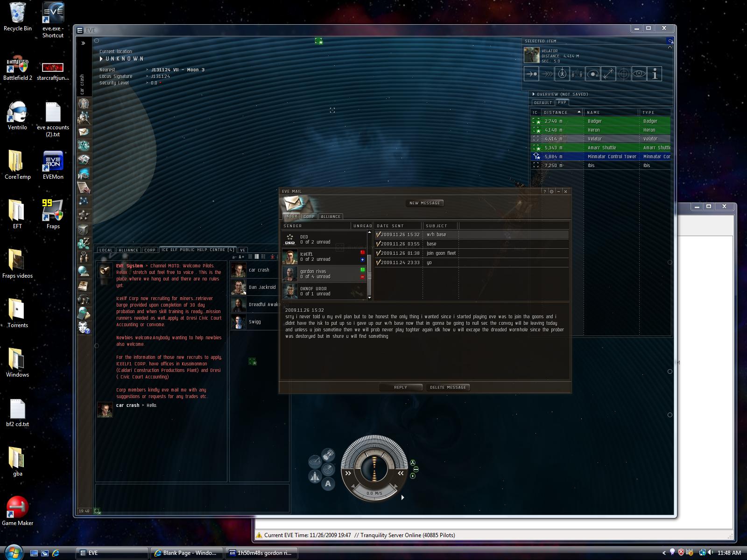The image size is (747, 560).
Task: Switch to the Corp chat tab
Action: click(x=150, y=250)
